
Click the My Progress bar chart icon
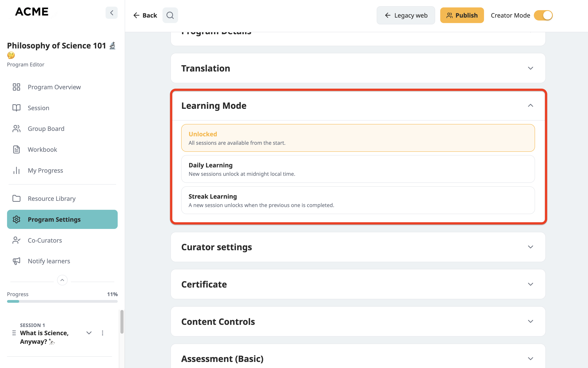tap(16, 170)
